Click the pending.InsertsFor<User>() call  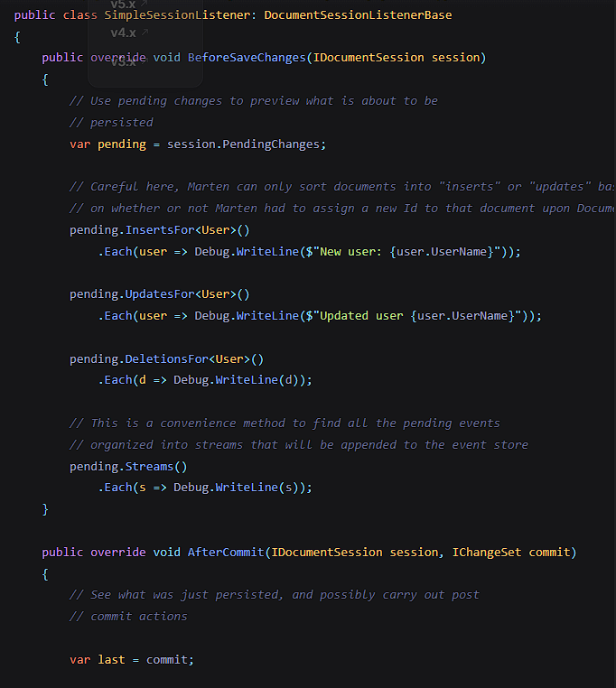159,230
